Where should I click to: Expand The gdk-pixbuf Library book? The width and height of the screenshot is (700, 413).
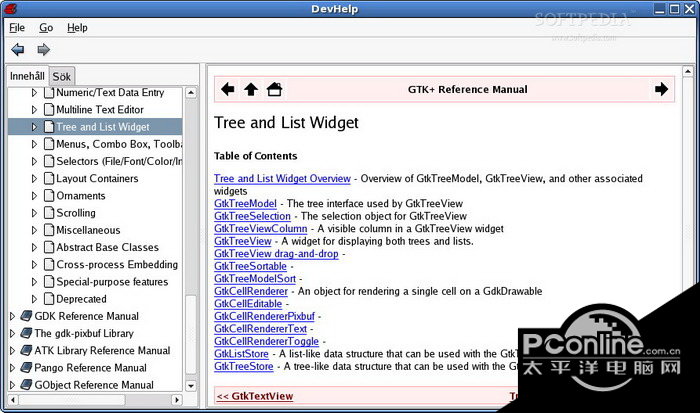12,333
